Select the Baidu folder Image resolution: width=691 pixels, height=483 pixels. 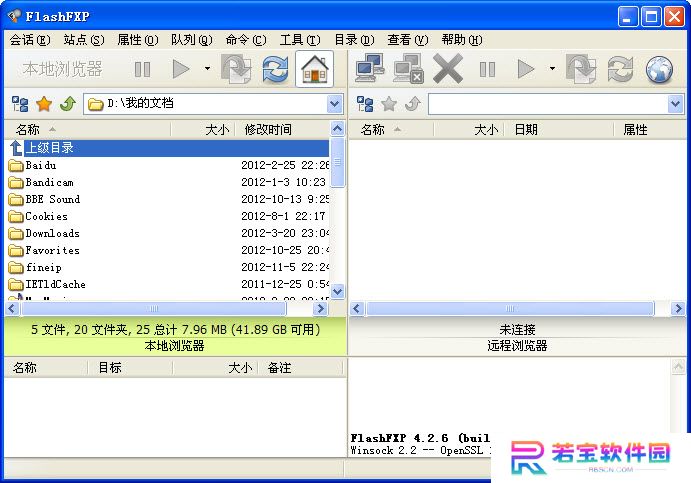coord(167,165)
